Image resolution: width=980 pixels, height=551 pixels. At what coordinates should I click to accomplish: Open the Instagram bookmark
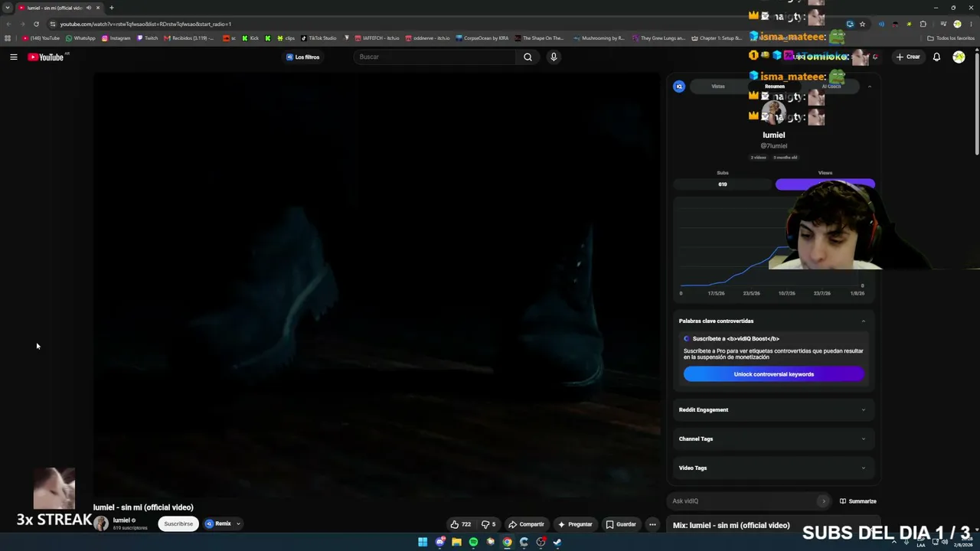pos(116,38)
